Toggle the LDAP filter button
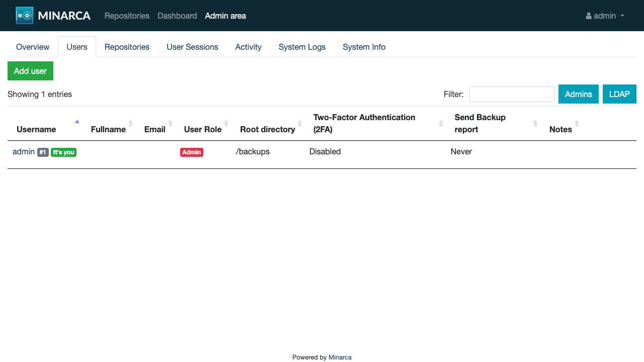644x362 pixels. [x=619, y=94]
